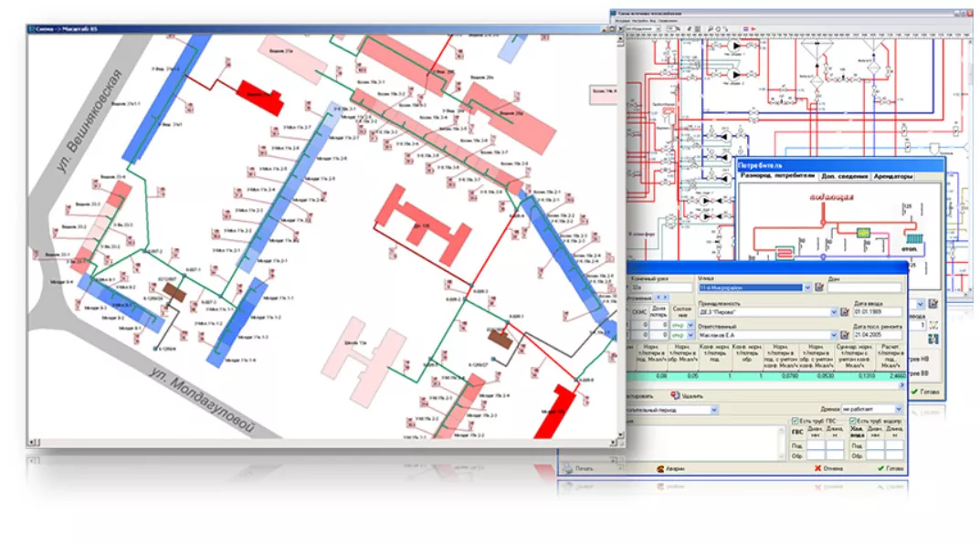Open the dropdown in the scheme window toolbar

pos(659,28)
